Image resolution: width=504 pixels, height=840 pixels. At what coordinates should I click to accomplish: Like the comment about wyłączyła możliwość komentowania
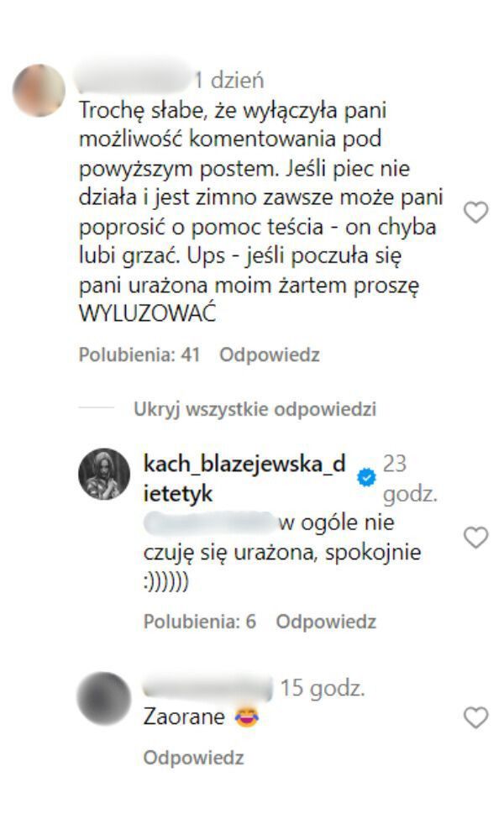click(475, 213)
